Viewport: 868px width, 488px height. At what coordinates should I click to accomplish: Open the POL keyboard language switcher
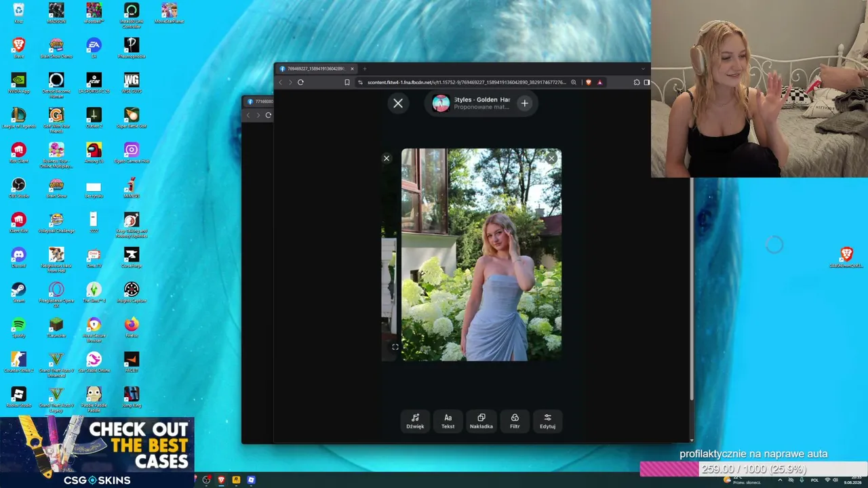pos(815,480)
